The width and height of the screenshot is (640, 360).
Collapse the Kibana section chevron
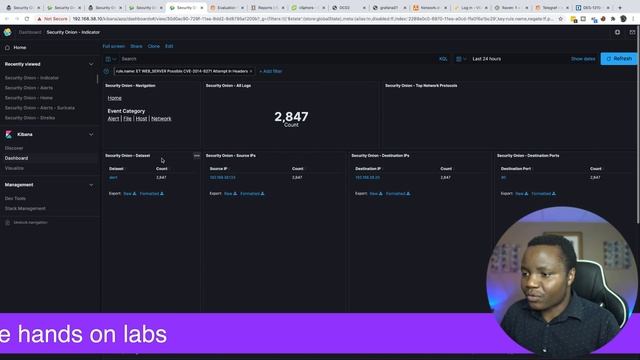[x=91, y=134]
